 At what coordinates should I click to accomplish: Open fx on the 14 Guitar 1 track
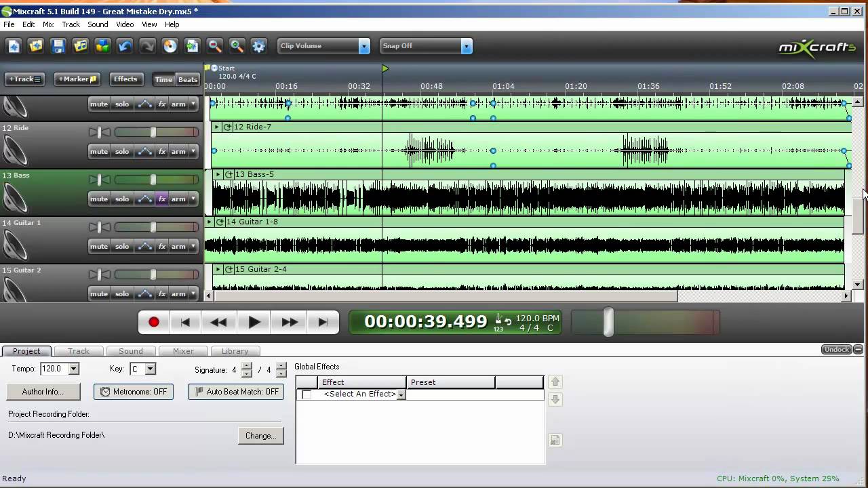[x=162, y=247]
